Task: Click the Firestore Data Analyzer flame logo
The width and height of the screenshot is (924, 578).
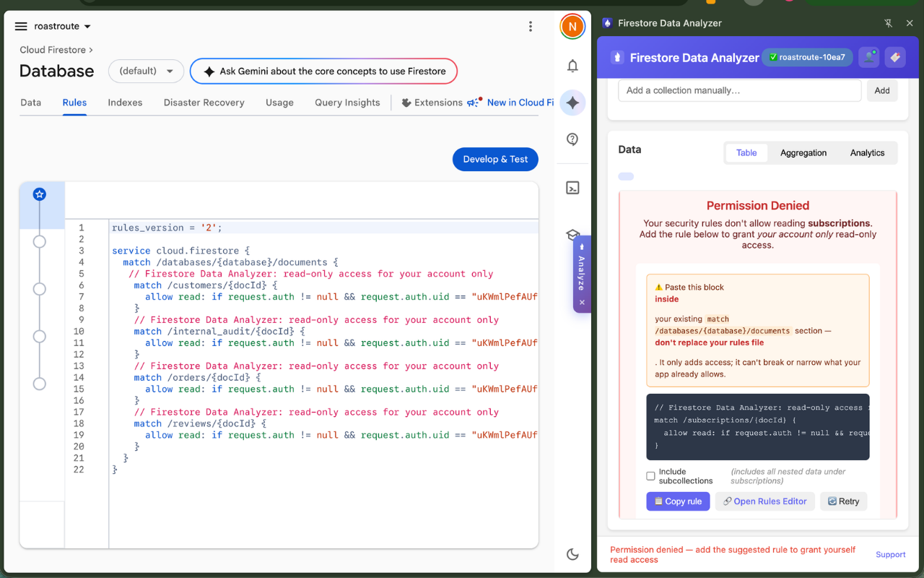Action: 617,57
